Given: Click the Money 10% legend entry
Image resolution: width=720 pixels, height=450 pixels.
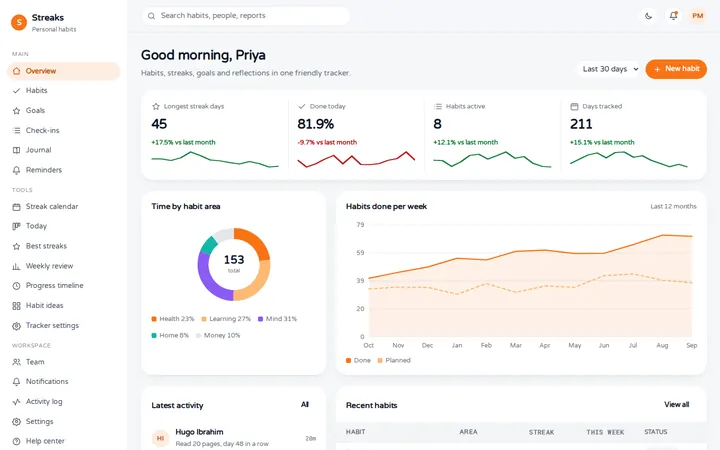Looking at the screenshot, I should [x=218, y=336].
